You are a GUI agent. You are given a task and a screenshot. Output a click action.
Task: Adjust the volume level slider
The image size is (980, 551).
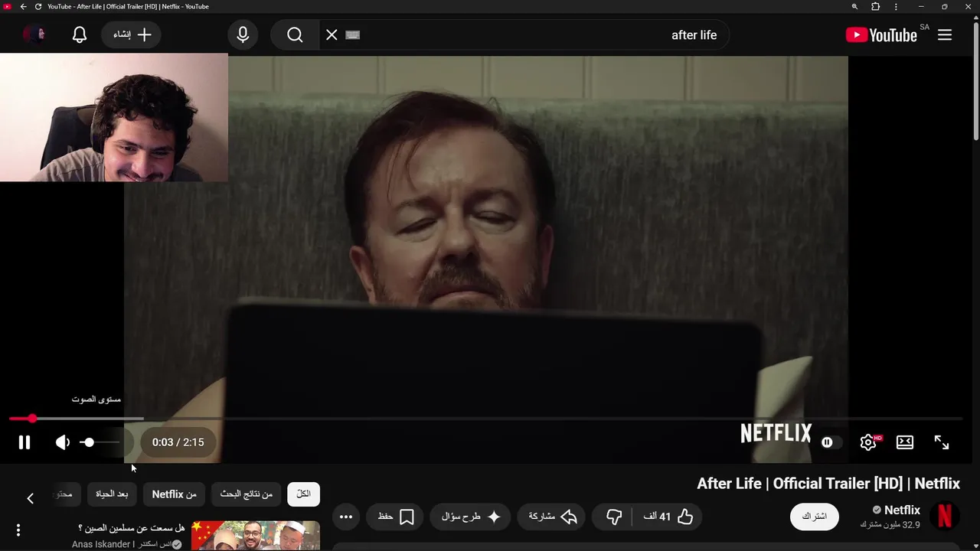coord(101,442)
